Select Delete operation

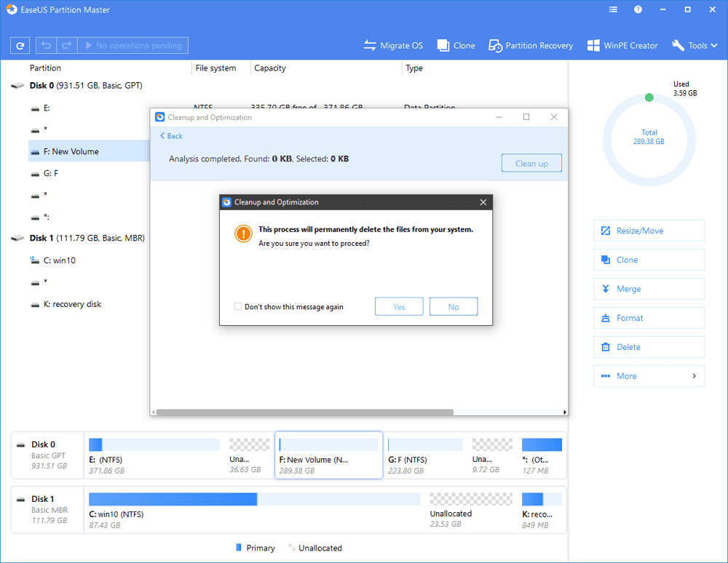point(649,347)
